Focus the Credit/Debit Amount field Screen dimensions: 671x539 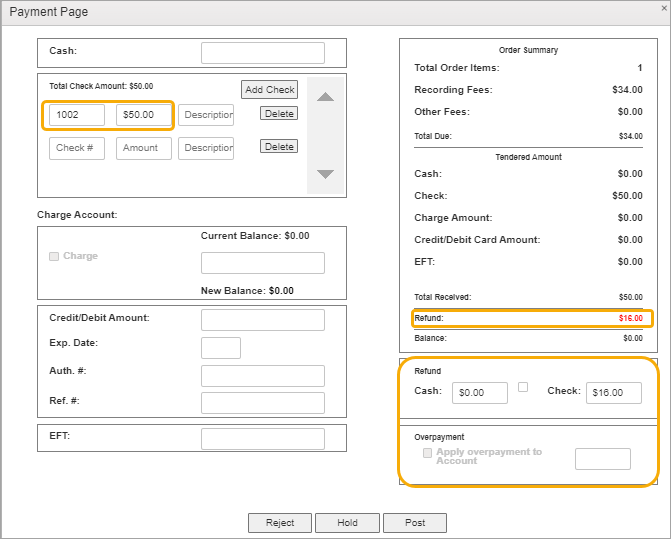263,320
